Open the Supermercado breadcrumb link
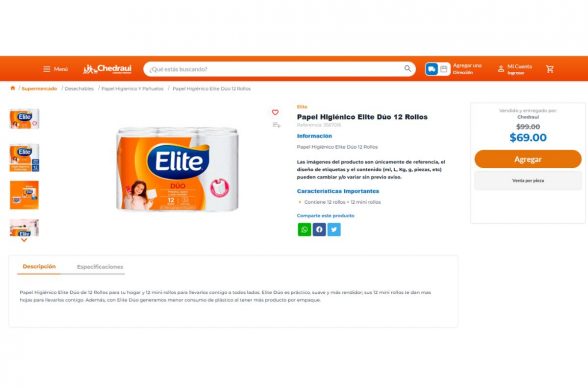Screen dimensions: 588x388 39,89
